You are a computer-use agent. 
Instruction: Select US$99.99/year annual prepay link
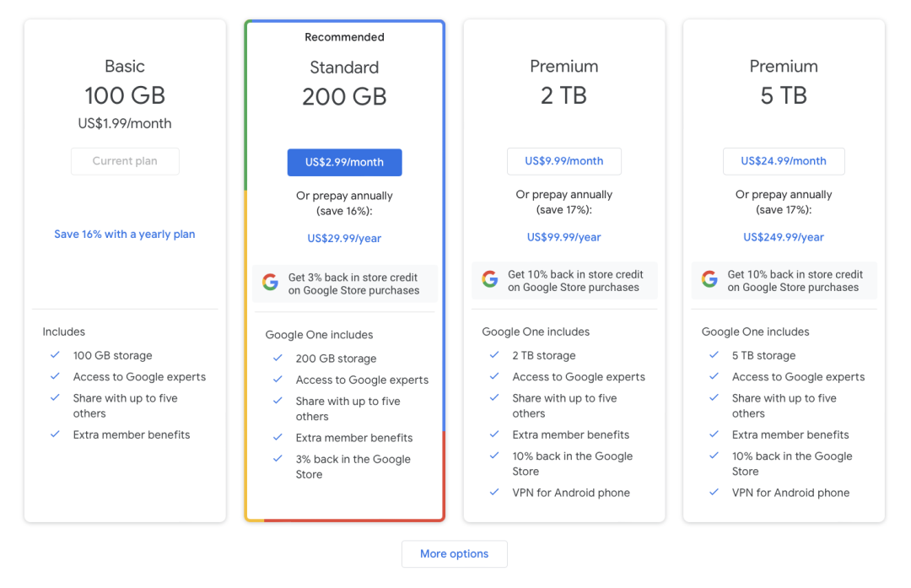coord(563,237)
